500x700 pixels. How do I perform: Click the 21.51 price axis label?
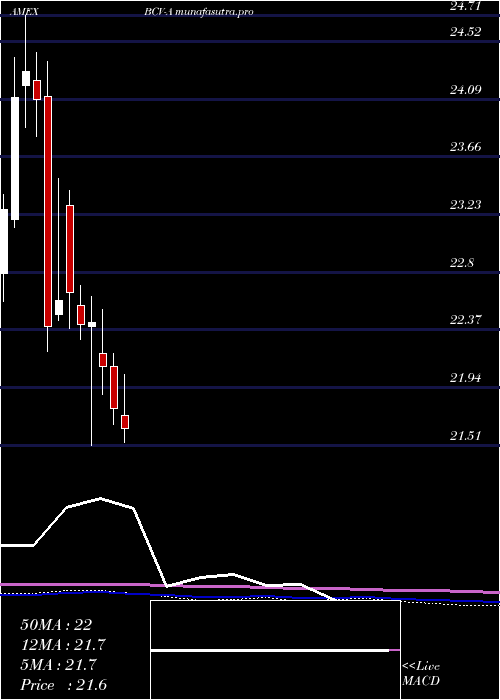[465, 435]
